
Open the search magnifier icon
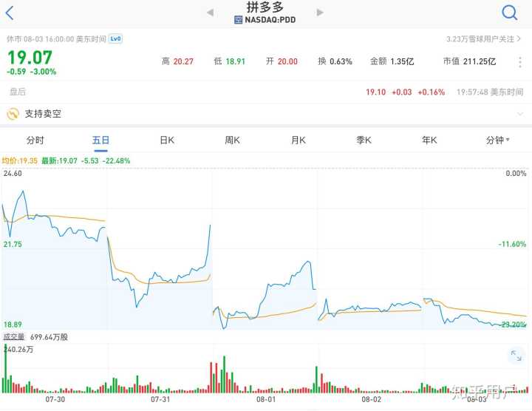click(x=510, y=12)
